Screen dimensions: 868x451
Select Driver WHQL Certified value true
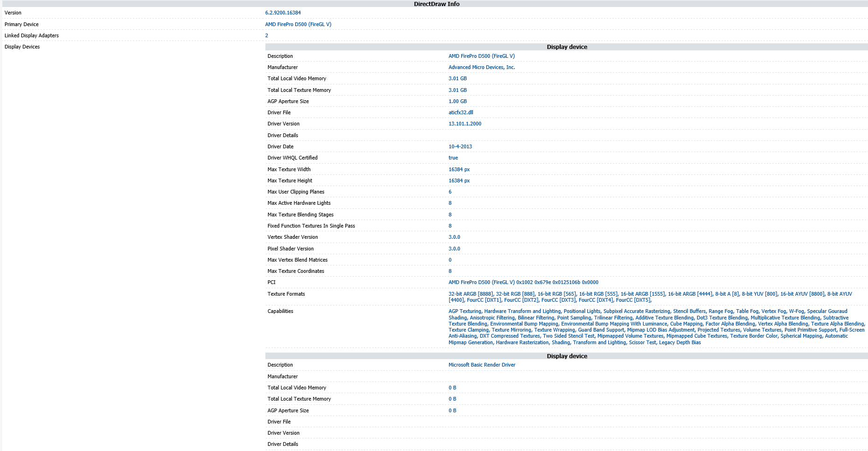pos(453,158)
